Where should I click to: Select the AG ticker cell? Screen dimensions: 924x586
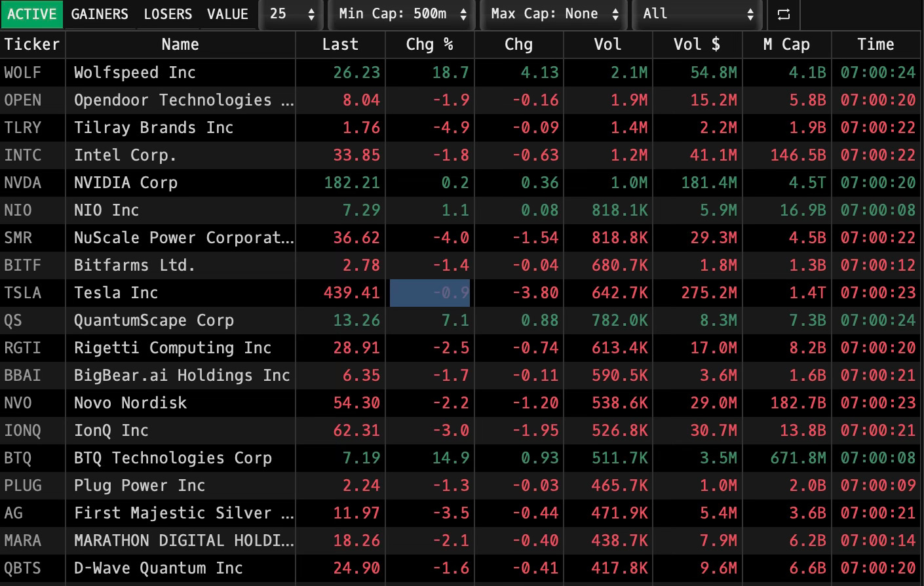point(32,513)
